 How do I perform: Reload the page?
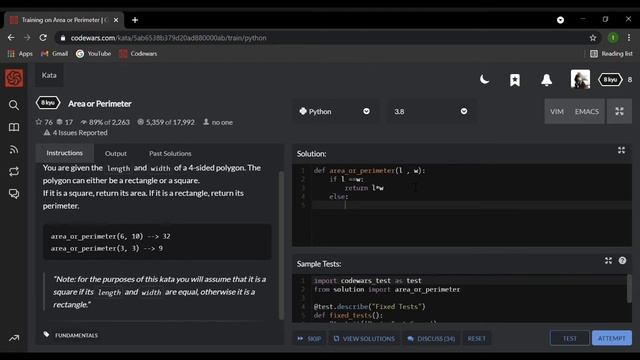(x=43, y=38)
